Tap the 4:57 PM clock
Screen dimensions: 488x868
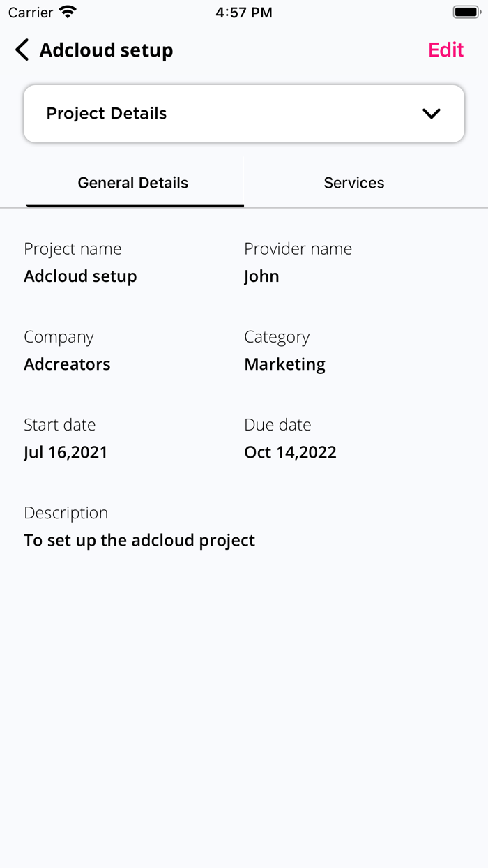tap(244, 13)
